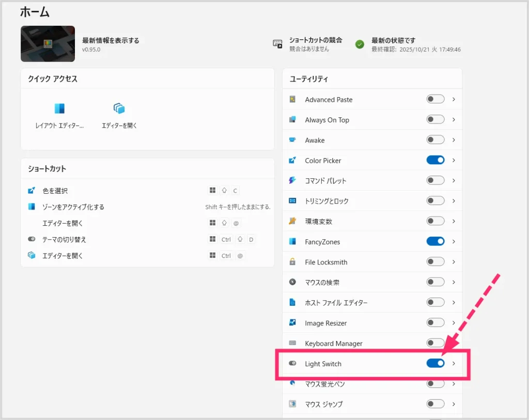Click the chevron next to コマンド パレット
The image size is (529, 420).
[x=454, y=180]
